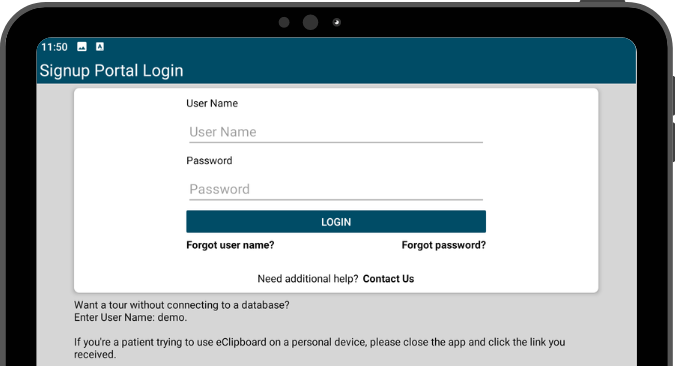Tap the letter A notification icon

100,47
